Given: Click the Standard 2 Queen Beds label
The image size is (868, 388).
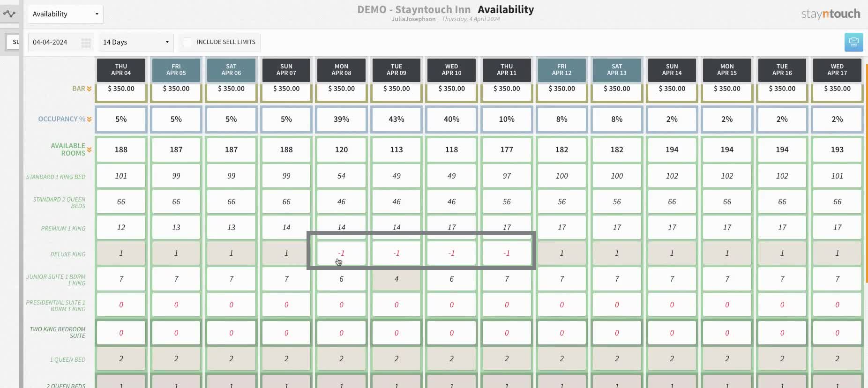Looking at the screenshot, I should 59,202.
